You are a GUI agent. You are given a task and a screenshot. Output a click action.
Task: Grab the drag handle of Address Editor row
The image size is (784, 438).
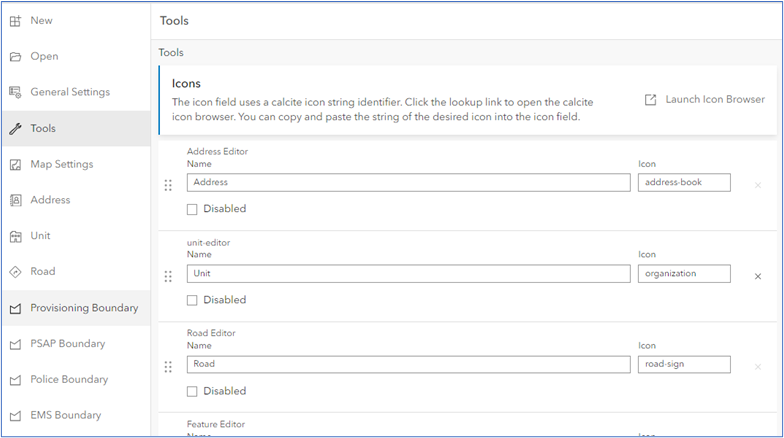[168, 186]
